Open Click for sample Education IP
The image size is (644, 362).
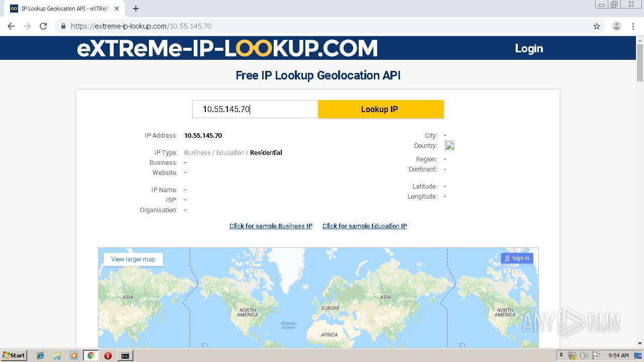click(365, 226)
